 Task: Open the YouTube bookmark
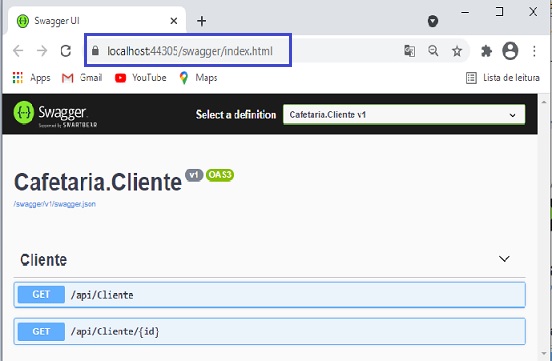click(140, 78)
